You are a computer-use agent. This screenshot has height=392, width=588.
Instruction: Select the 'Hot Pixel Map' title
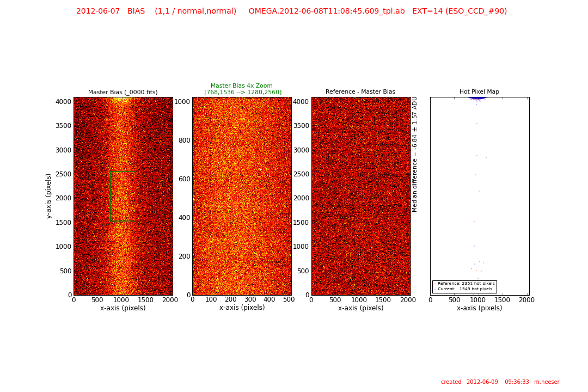pos(479,92)
